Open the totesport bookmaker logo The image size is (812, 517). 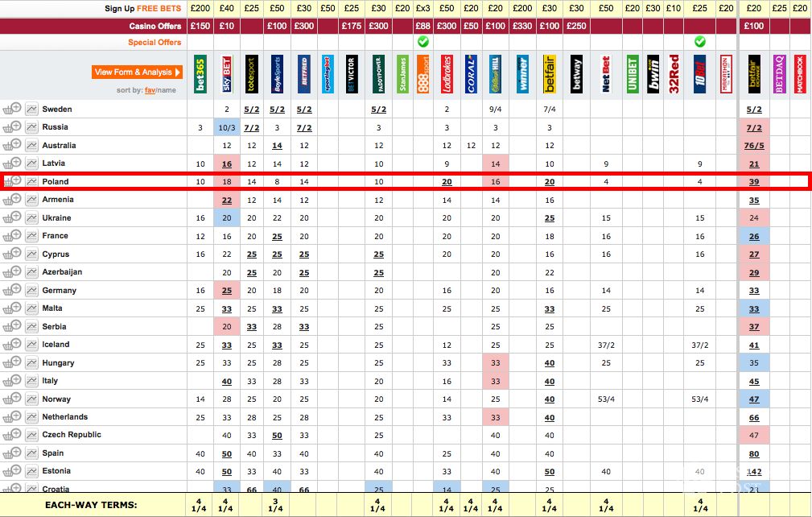pyautogui.click(x=252, y=74)
